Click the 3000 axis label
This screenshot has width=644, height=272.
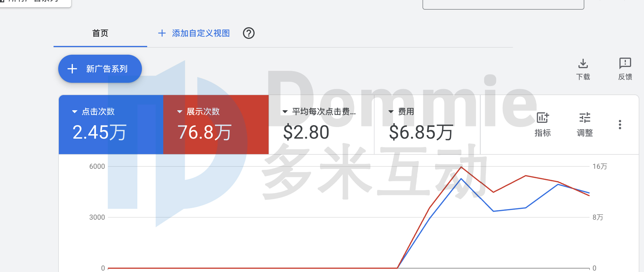point(97,217)
